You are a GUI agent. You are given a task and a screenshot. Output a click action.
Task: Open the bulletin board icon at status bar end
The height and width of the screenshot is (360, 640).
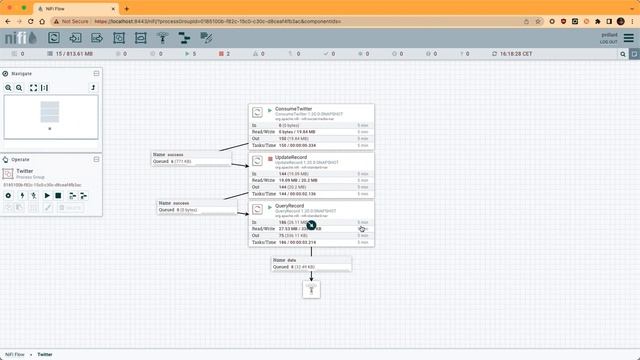point(634,54)
